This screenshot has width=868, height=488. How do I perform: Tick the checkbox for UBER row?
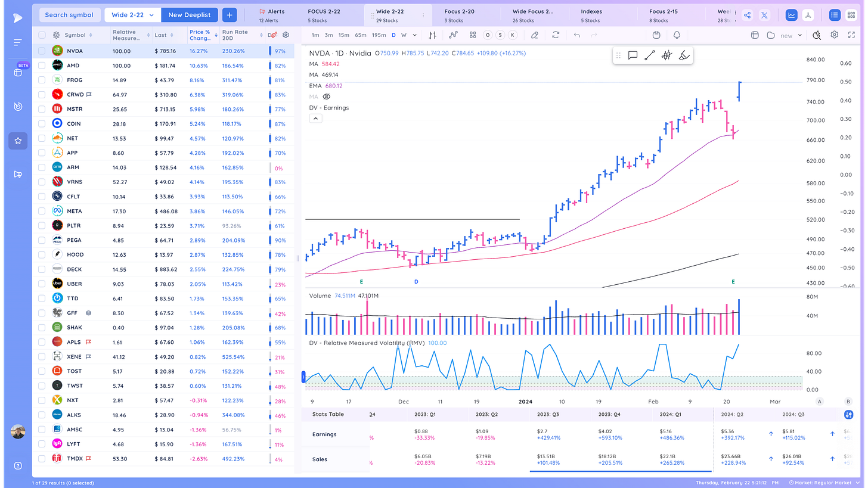(42, 284)
